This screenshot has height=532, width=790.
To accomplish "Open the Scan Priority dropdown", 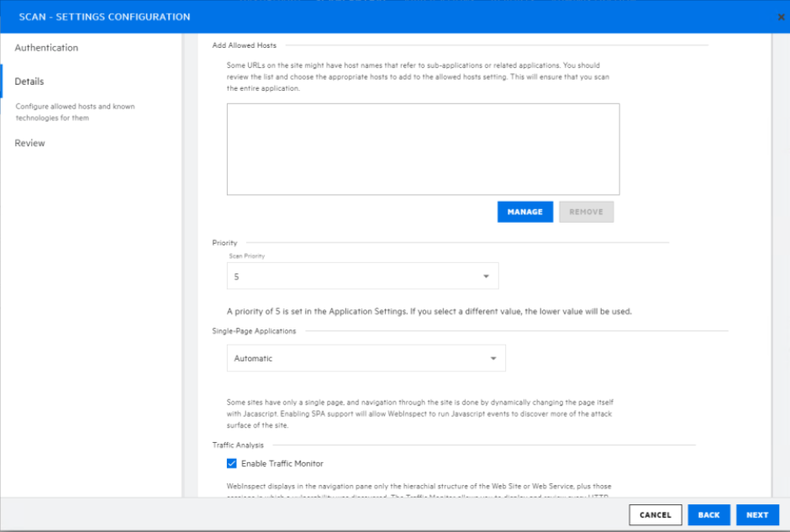I will click(361, 277).
